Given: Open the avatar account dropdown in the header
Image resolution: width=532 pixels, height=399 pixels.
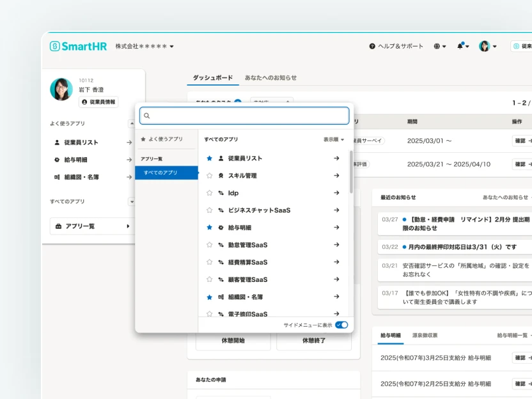Looking at the screenshot, I should click(x=484, y=45).
